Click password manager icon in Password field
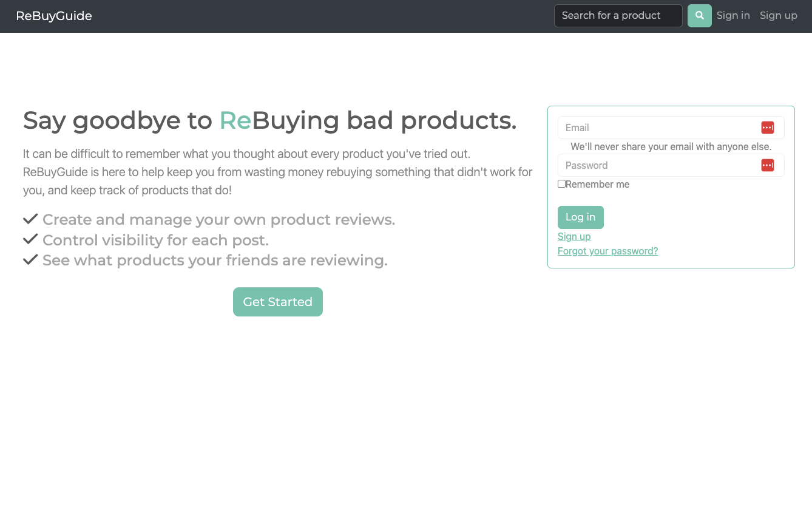Viewport: 812px width, 512px height. coord(768,165)
